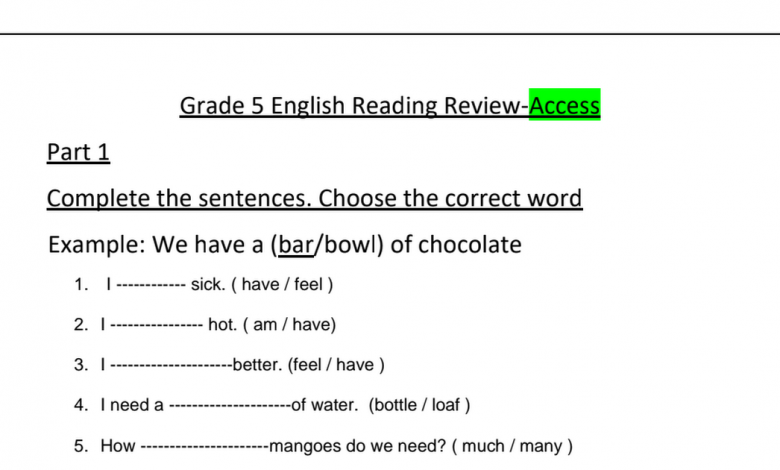Click the word chocolate in the example line
780x470 pixels.
click(x=470, y=245)
